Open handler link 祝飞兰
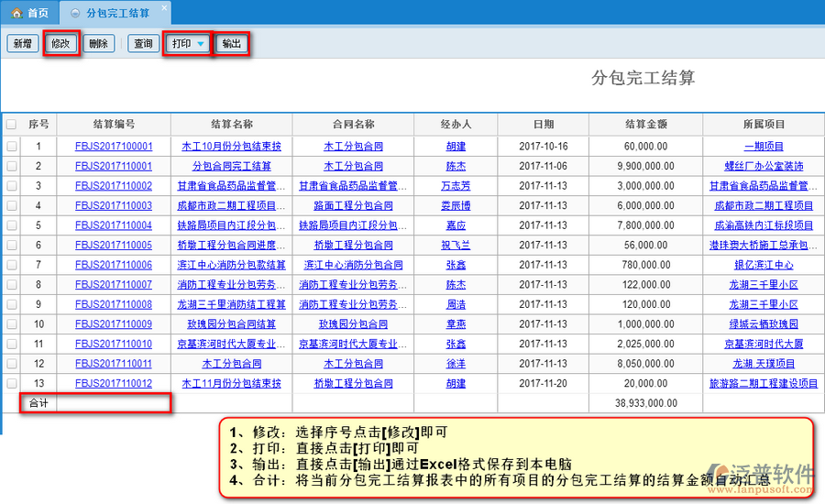This screenshot has width=825, height=504. (456, 245)
